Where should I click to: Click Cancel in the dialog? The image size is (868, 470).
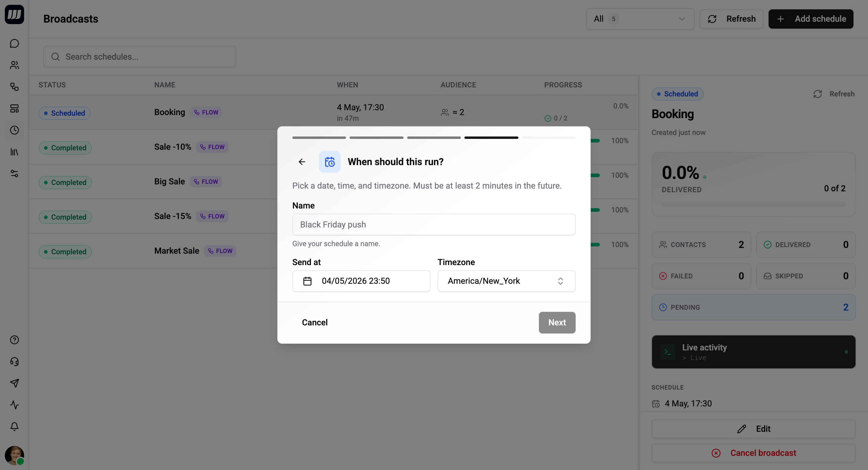pyautogui.click(x=314, y=322)
